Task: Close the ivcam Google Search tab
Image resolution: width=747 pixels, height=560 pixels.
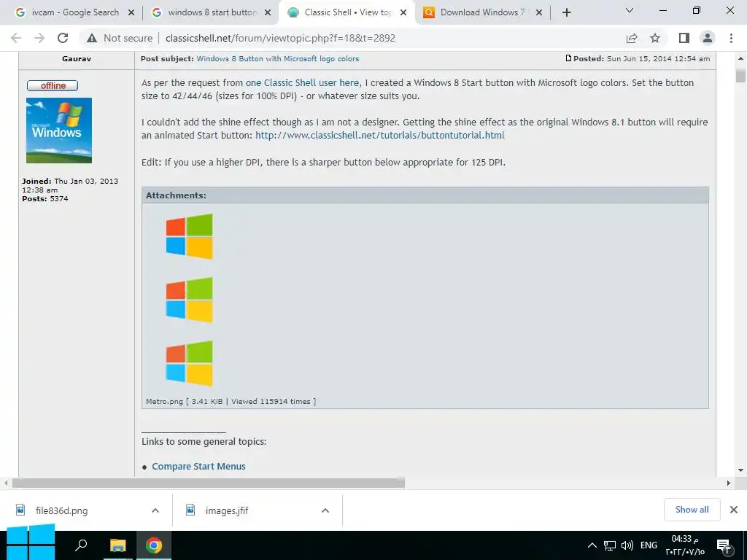Action: [131, 13]
